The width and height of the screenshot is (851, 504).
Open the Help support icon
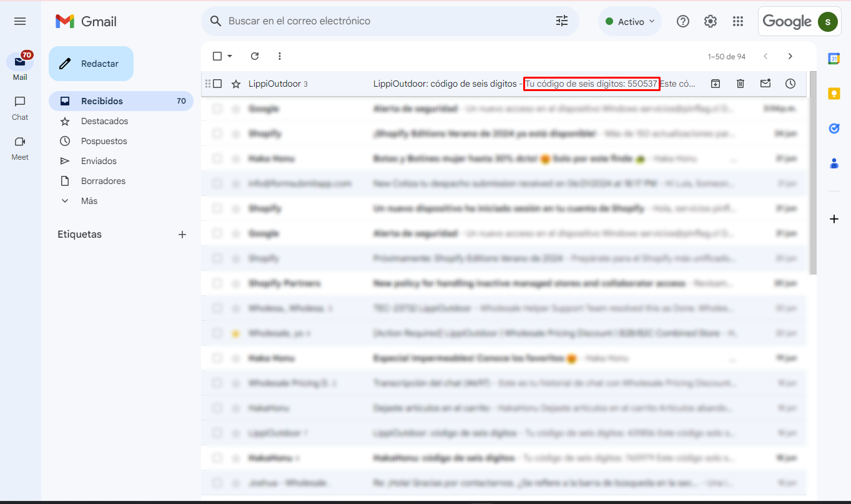(x=683, y=22)
